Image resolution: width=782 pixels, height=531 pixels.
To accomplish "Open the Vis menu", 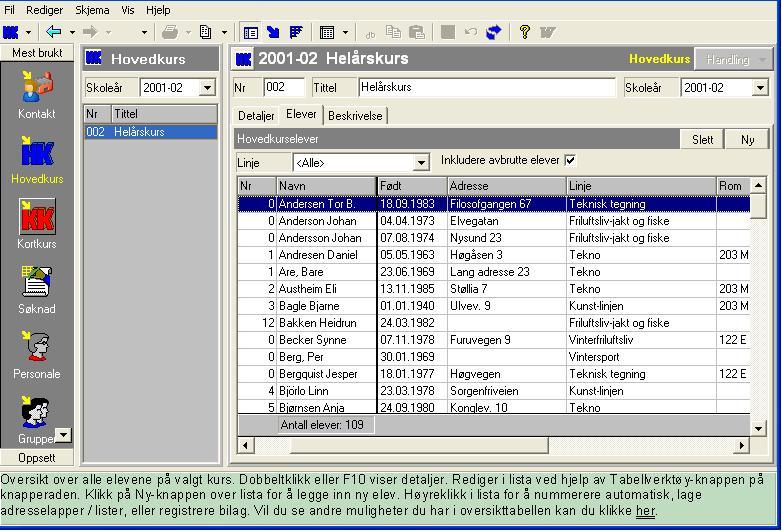I will [x=128, y=9].
